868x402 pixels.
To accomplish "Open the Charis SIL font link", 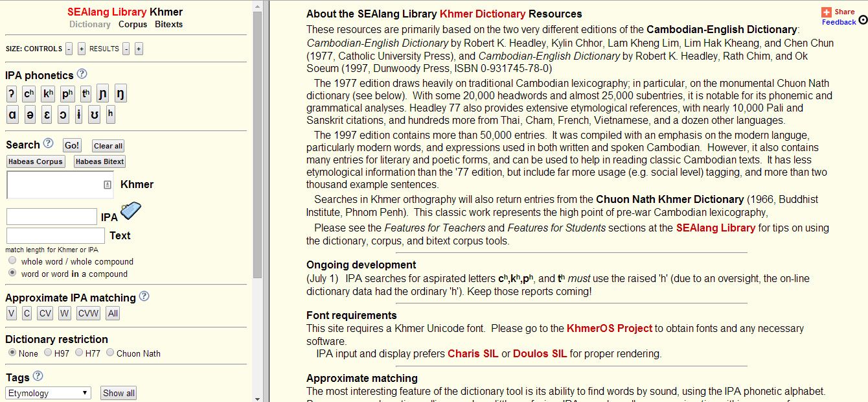I will coord(473,353).
